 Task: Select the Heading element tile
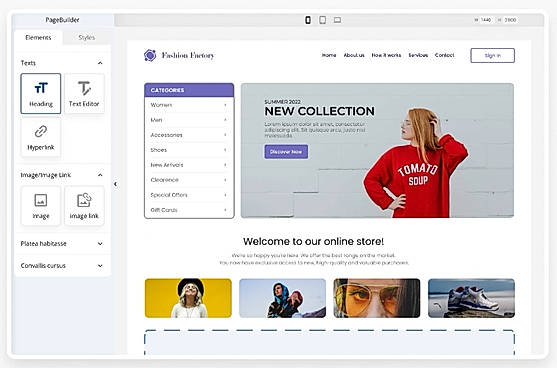pyautogui.click(x=41, y=93)
